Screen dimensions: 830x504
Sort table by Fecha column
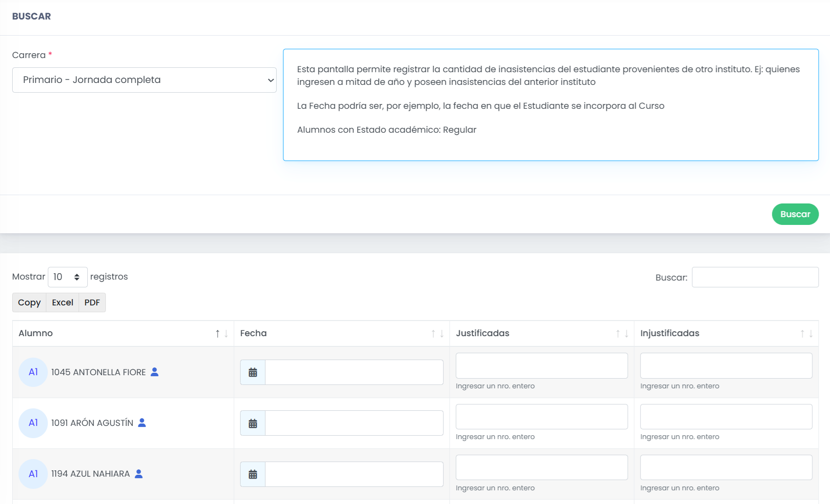[x=342, y=334]
